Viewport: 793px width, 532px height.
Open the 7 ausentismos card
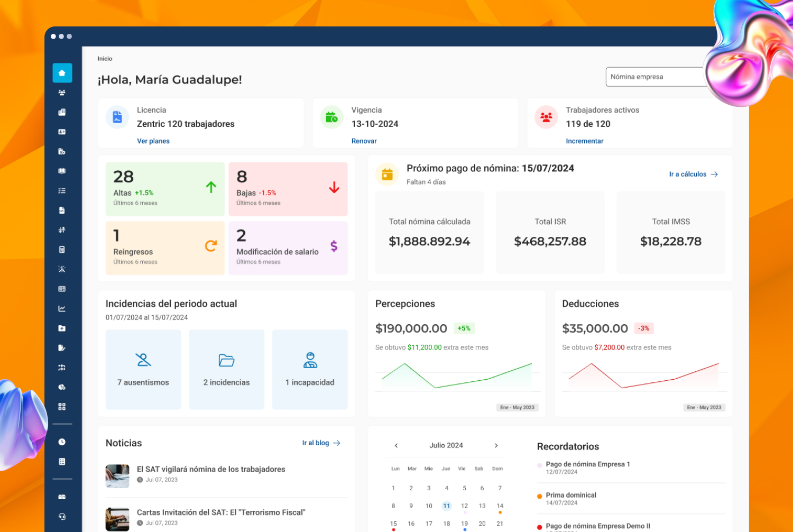click(143, 370)
